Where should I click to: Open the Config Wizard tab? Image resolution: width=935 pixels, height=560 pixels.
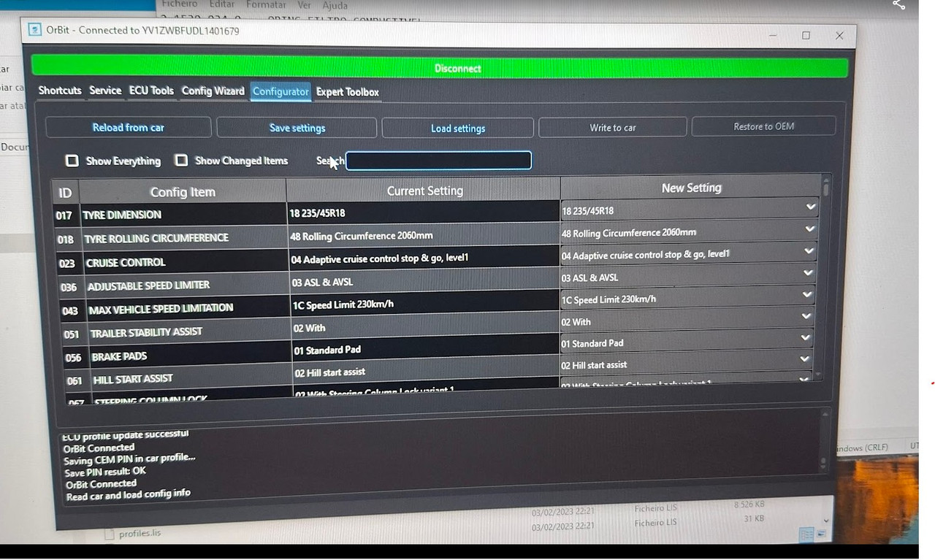pyautogui.click(x=213, y=91)
